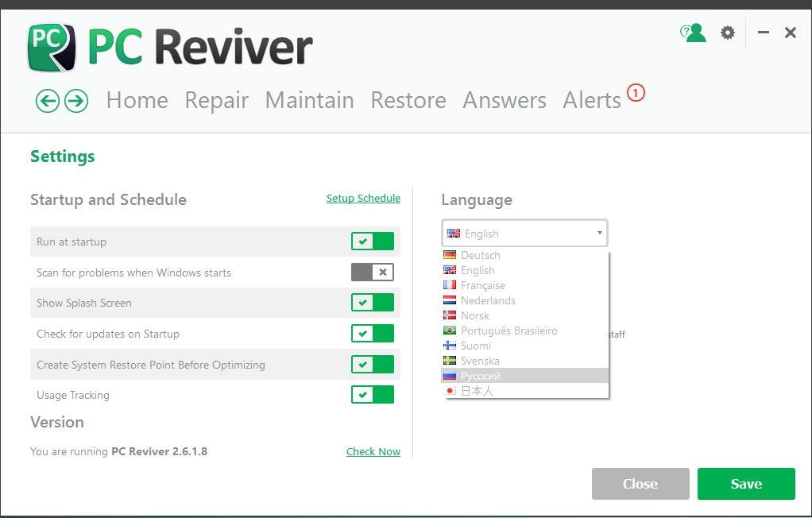The image size is (812, 518).
Task: Click the PC Reviver 2.6.1.8 version text
Action: tap(160, 451)
